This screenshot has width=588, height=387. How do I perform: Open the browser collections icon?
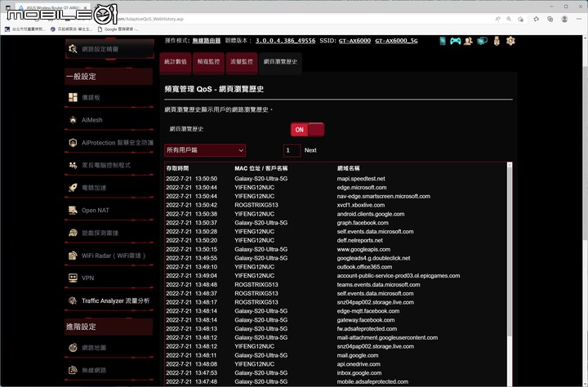tap(550, 19)
